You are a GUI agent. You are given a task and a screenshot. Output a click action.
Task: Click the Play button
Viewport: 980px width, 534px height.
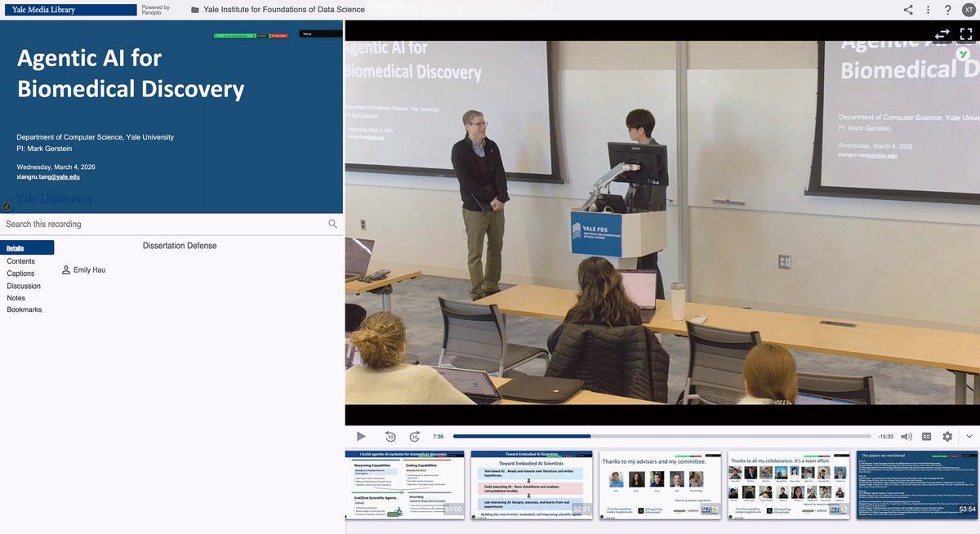pyautogui.click(x=361, y=437)
